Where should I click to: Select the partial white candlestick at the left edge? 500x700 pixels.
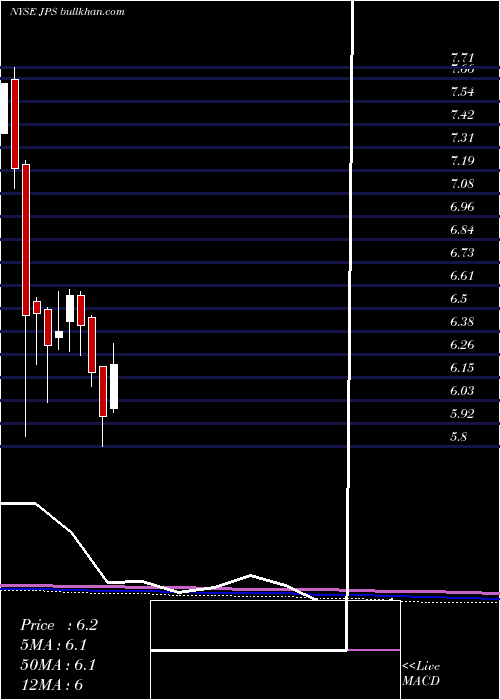[4, 108]
